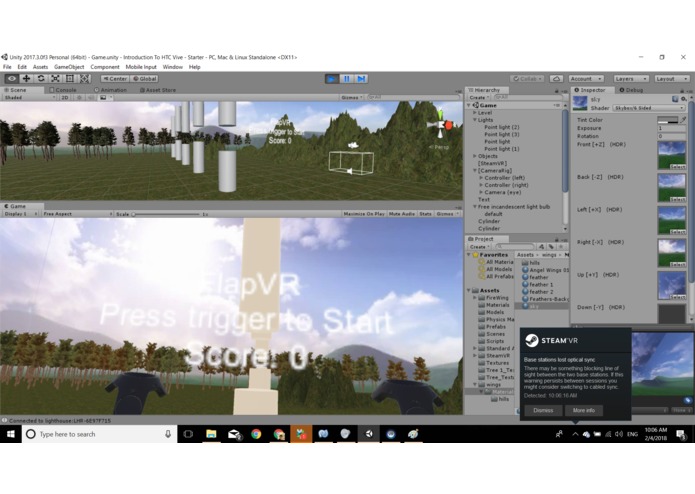The height and width of the screenshot is (494, 695).
Task: Search by type icon in Project panel
Action: pos(541,246)
